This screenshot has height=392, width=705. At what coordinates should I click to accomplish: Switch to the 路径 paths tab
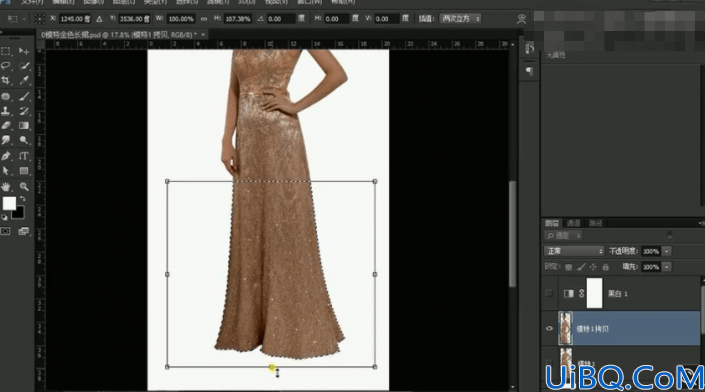[x=595, y=223]
